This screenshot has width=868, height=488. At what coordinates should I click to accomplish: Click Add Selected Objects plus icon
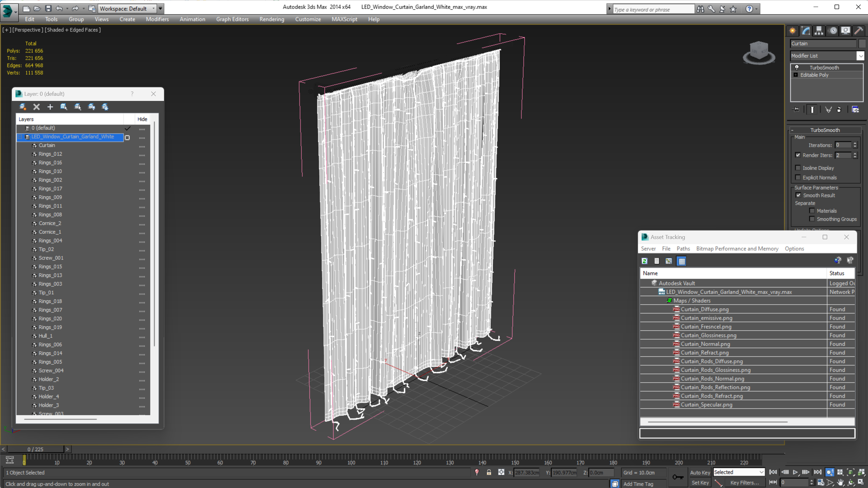tap(50, 107)
